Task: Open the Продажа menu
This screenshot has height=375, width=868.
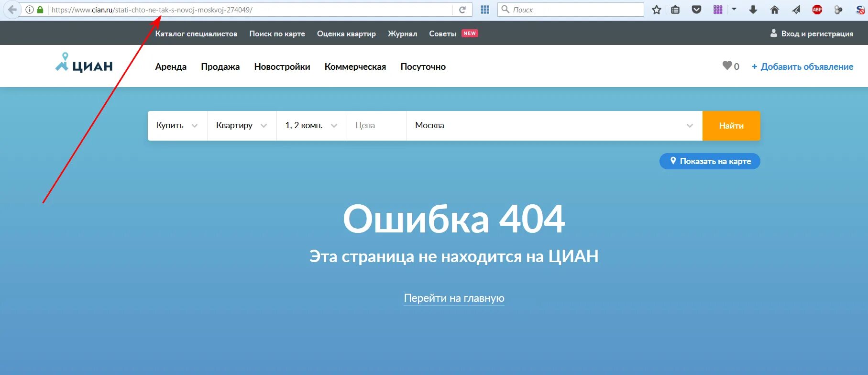Action: tap(220, 66)
